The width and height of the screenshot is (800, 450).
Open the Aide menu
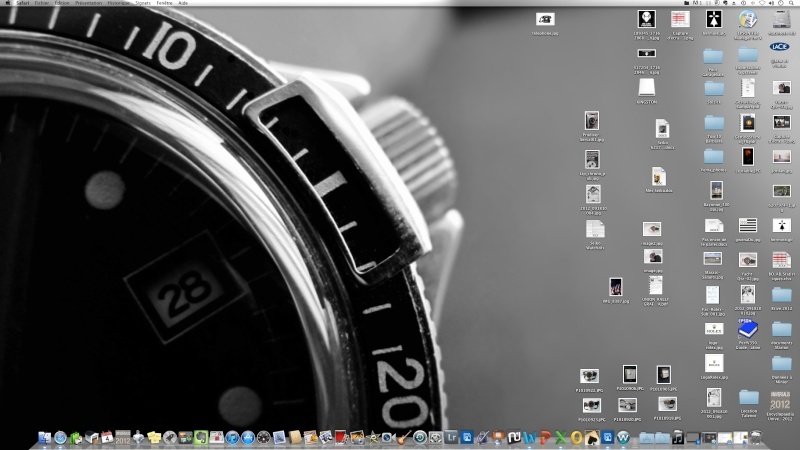click(183, 3)
